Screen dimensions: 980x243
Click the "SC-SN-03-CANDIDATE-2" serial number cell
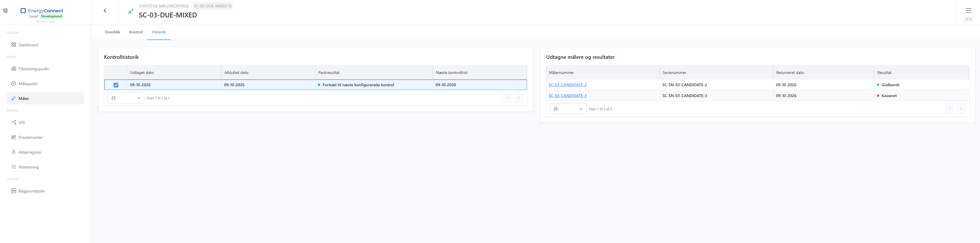716,85
